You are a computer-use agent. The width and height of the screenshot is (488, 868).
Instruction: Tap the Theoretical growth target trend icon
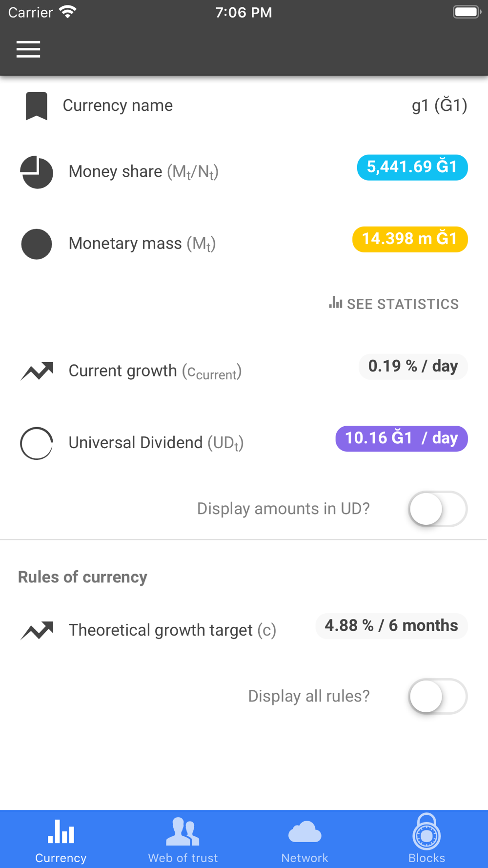(x=37, y=630)
